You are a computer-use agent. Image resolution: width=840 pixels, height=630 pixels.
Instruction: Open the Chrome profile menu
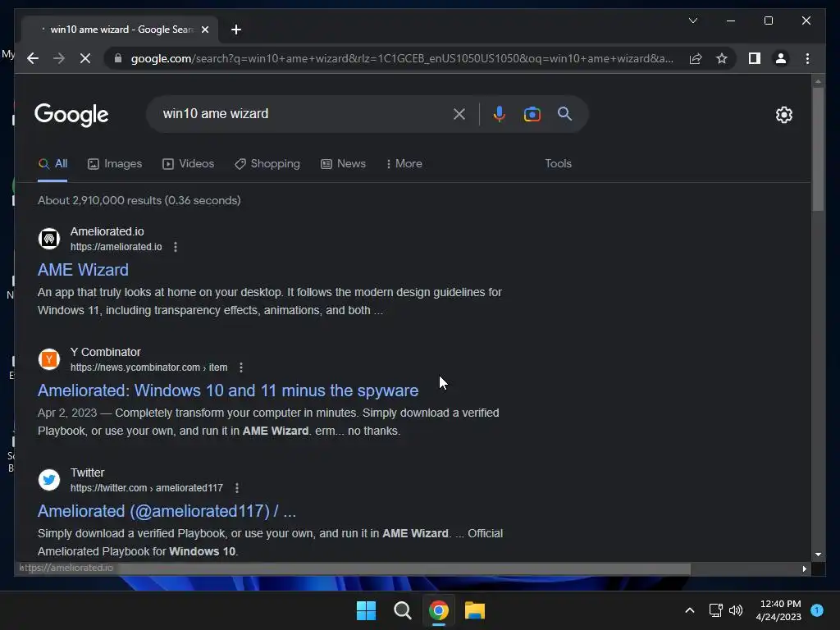[x=781, y=58]
